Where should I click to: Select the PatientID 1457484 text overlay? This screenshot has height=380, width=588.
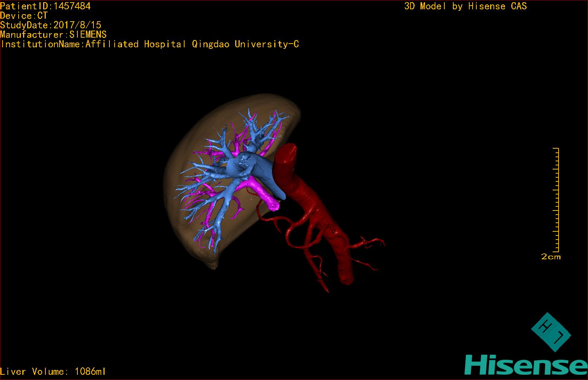(45, 6)
